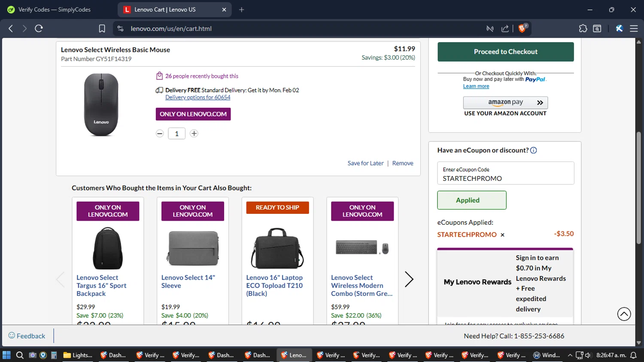
Task: Open Lenovo Select Wireless Modern Combo link
Action: coord(361,286)
